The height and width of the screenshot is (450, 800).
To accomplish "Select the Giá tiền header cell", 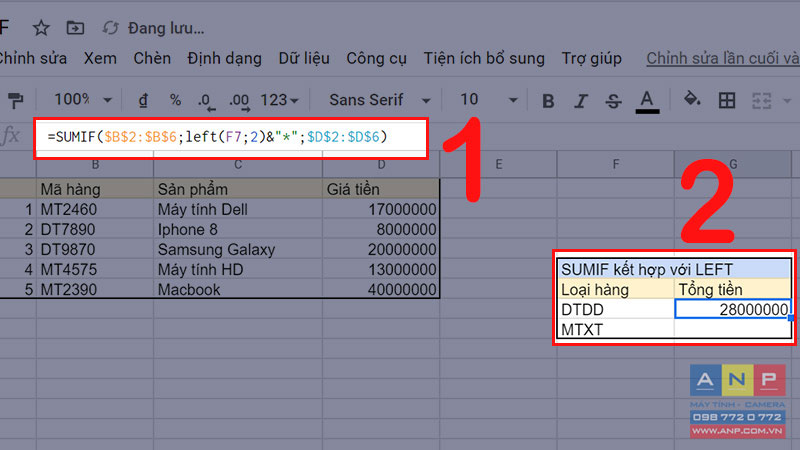I will pyautogui.click(x=381, y=189).
